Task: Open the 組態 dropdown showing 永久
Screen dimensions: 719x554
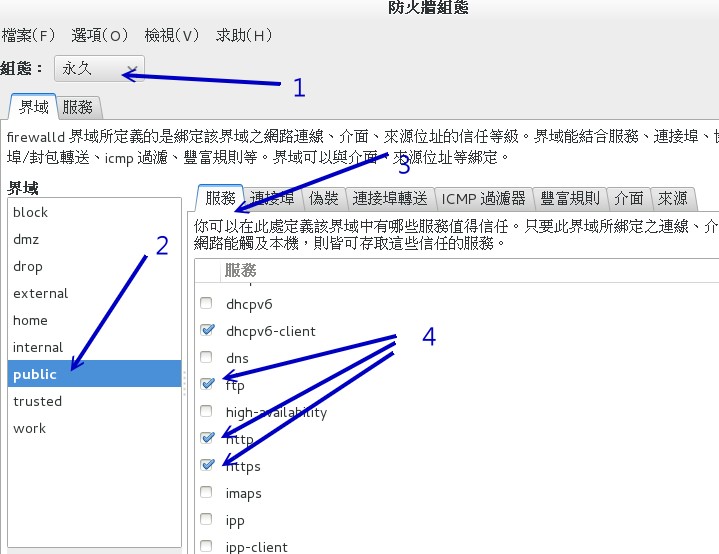Action: click(x=99, y=69)
